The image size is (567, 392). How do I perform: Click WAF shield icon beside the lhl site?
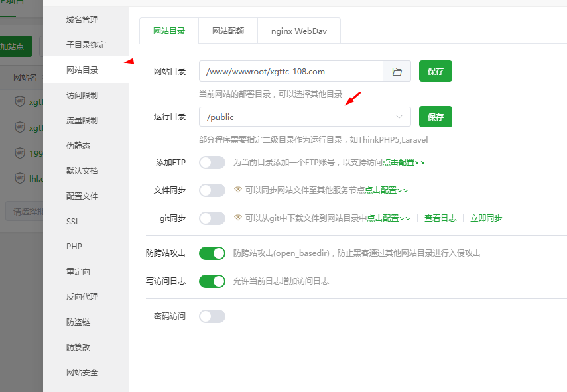coord(20,178)
